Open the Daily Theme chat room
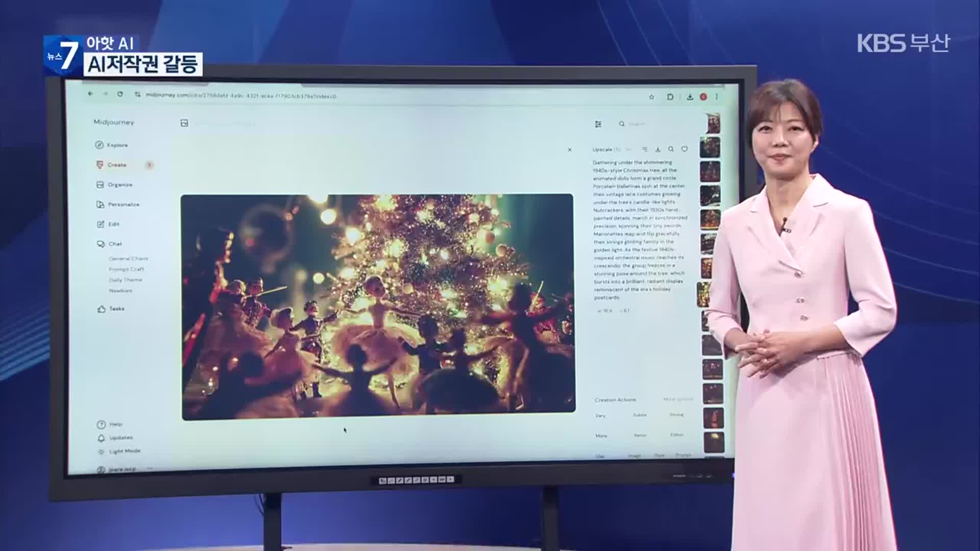Screen dimensions: 980x551 [x=125, y=280]
